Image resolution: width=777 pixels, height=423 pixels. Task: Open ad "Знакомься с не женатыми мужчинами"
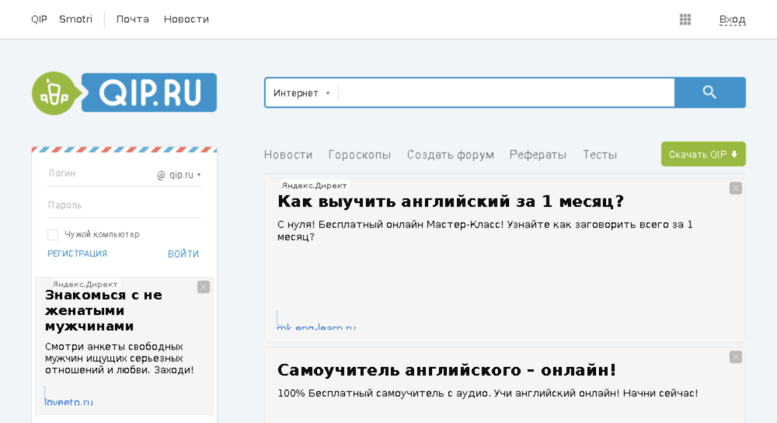click(104, 311)
